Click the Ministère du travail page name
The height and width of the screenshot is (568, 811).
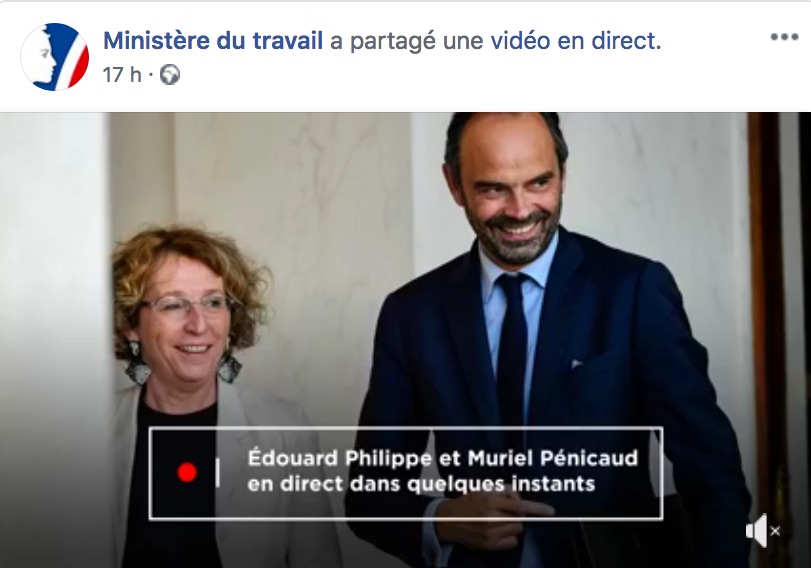(213, 41)
